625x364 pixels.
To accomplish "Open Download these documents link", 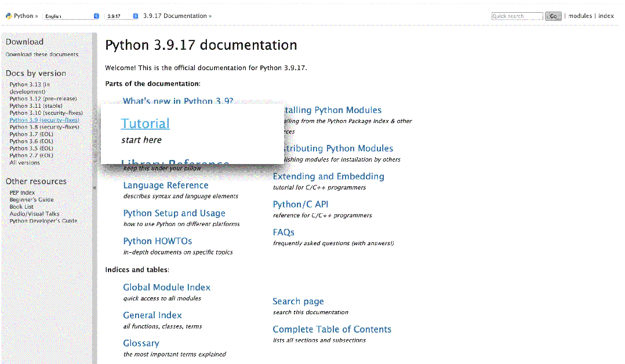I will pyautogui.click(x=42, y=54).
